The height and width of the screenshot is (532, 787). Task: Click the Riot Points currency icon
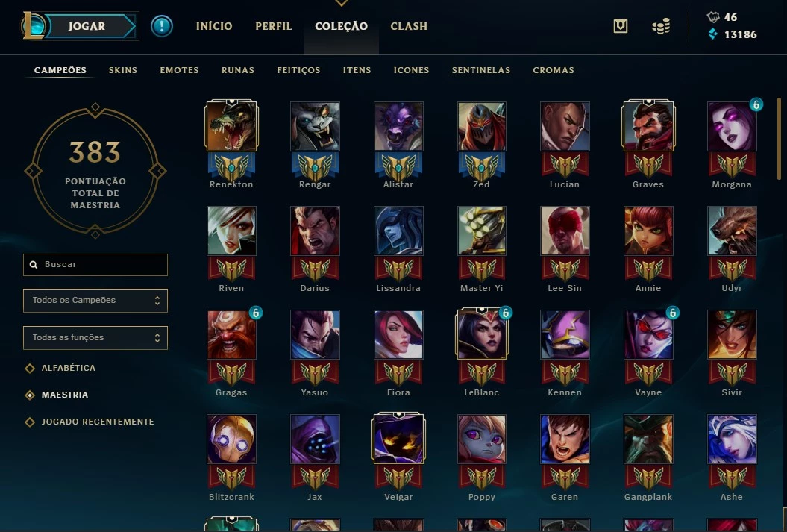point(713,17)
